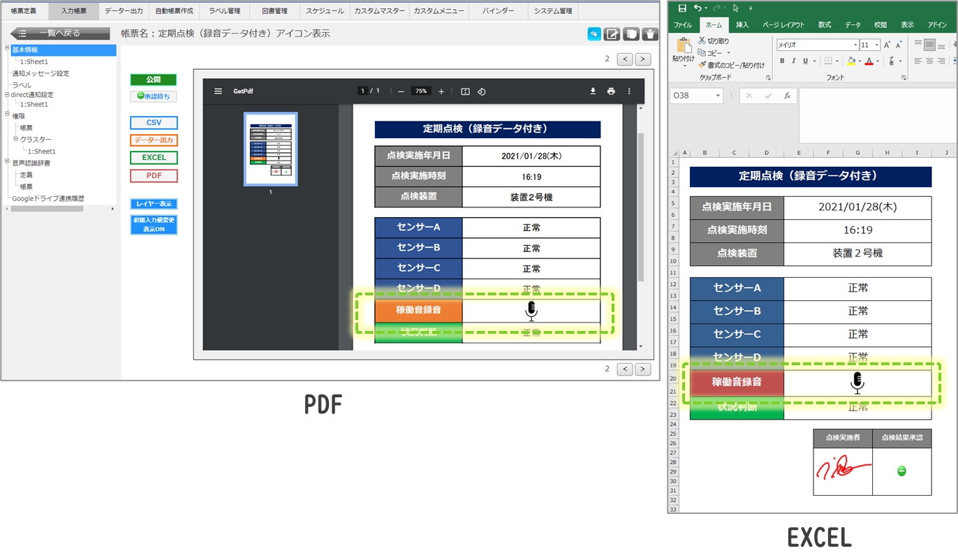Zoom out in the PDF viewer
The width and height of the screenshot is (958, 560).
tap(401, 91)
